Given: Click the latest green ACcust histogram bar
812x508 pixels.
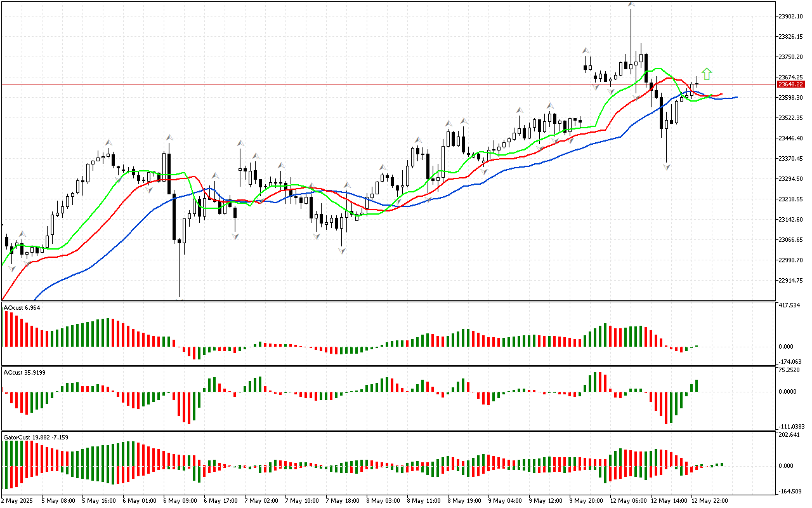Looking at the screenshot, I should tap(696, 385).
